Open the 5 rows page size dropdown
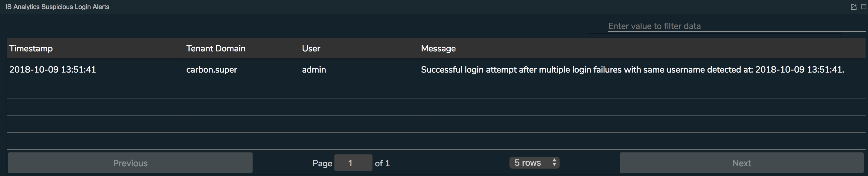868x176 pixels. [x=535, y=162]
